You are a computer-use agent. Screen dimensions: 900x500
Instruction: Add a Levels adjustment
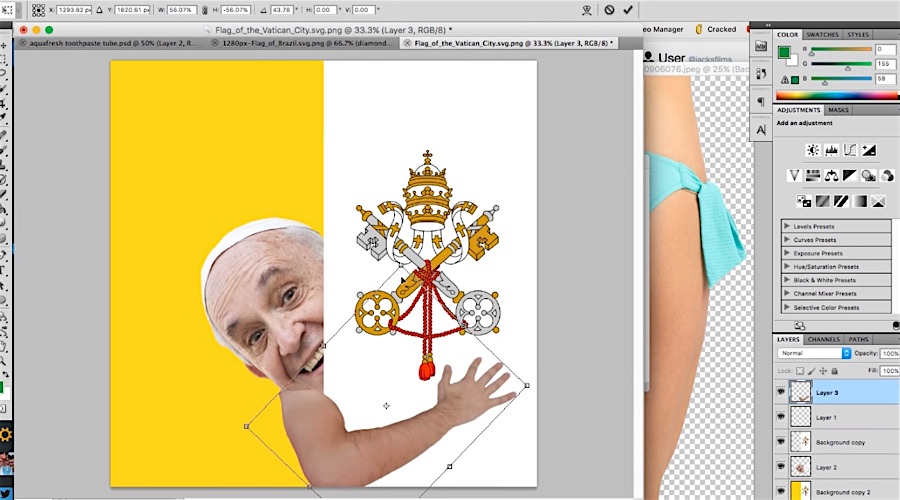click(x=831, y=150)
